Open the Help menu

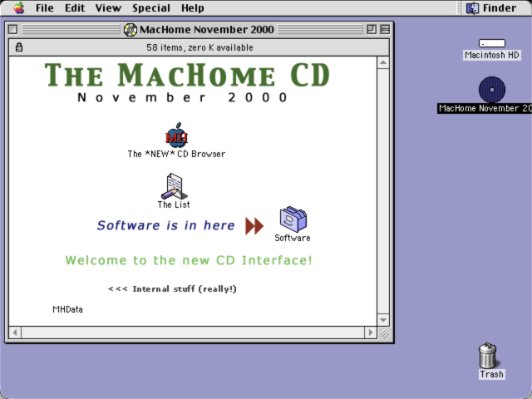(x=192, y=7)
